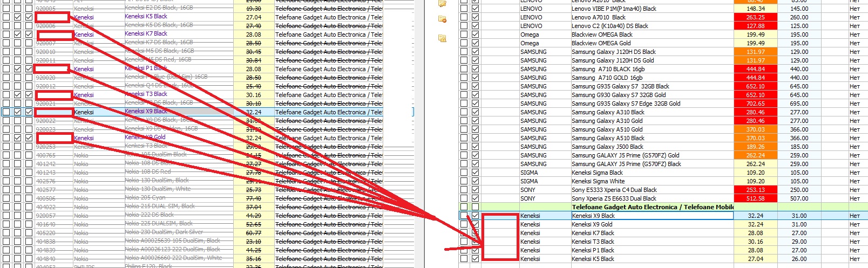This screenshot has width=868, height=268.
Task: Click price 30.16 in left grid
Action: [x=253, y=95]
